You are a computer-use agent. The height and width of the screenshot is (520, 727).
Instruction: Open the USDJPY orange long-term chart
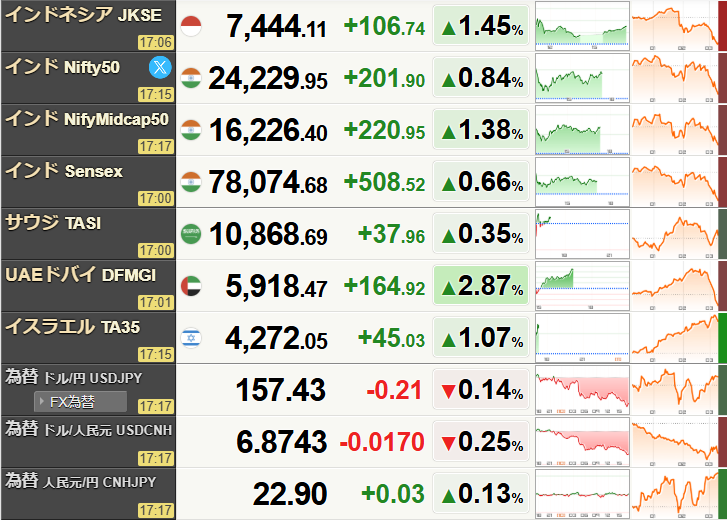tap(675, 390)
